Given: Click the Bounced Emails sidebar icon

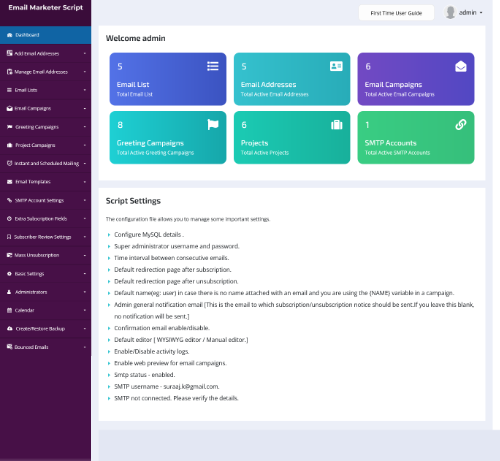Looking at the screenshot, I should pos(10,347).
